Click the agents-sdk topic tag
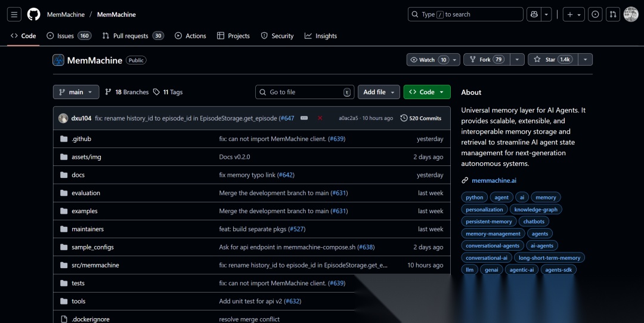Viewport: 644px width, 323px height. tap(559, 270)
